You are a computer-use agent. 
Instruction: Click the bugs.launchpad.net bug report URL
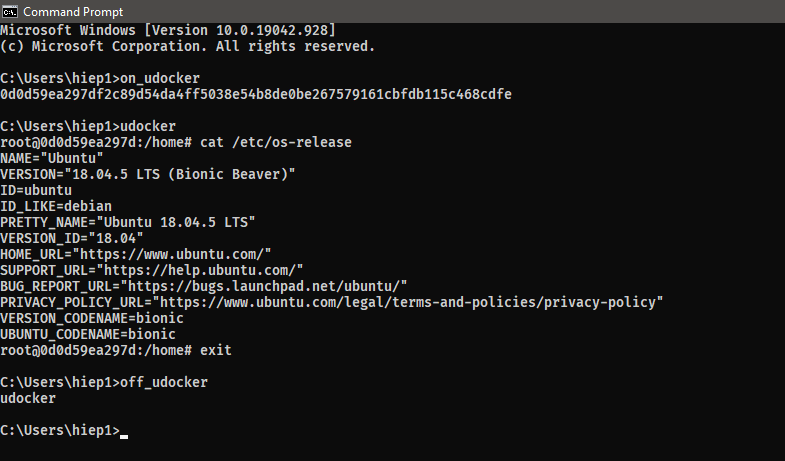click(x=264, y=286)
